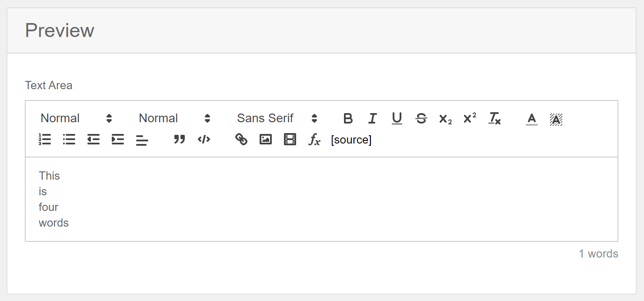Expand the Sans Serif font dropdown
Image resolution: width=644 pixels, height=301 pixels.
coord(277,118)
